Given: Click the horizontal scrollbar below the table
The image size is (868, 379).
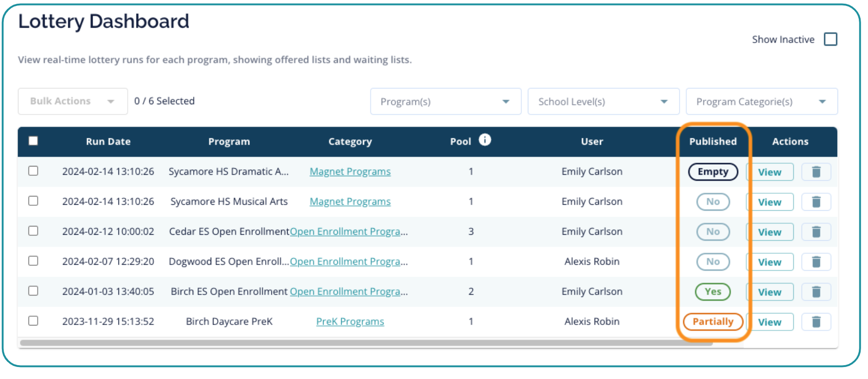Looking at the screenshot, I should tap(366, 343).
